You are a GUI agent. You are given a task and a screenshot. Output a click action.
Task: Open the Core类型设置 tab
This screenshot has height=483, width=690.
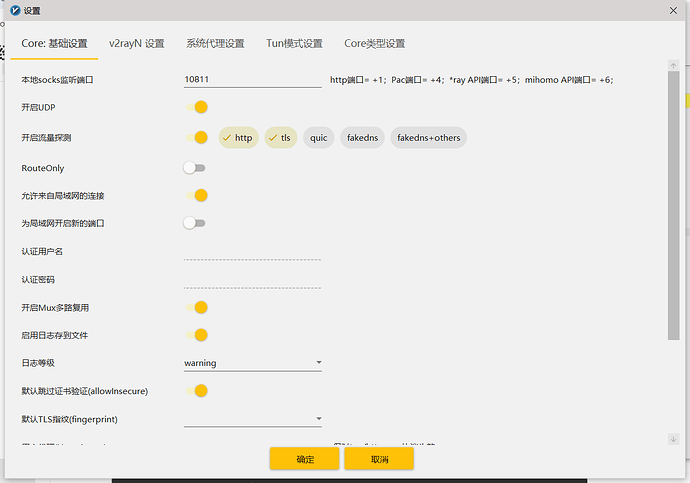click(x=374, y=44)
